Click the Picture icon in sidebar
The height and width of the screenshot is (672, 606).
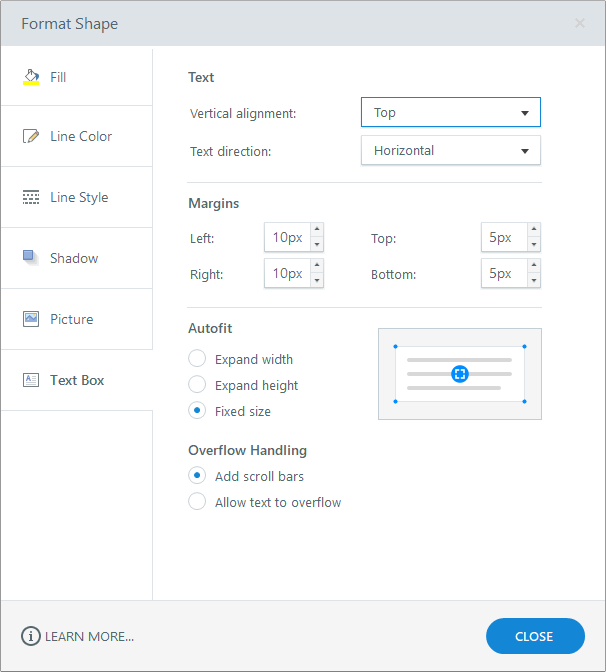pos(31,319)
